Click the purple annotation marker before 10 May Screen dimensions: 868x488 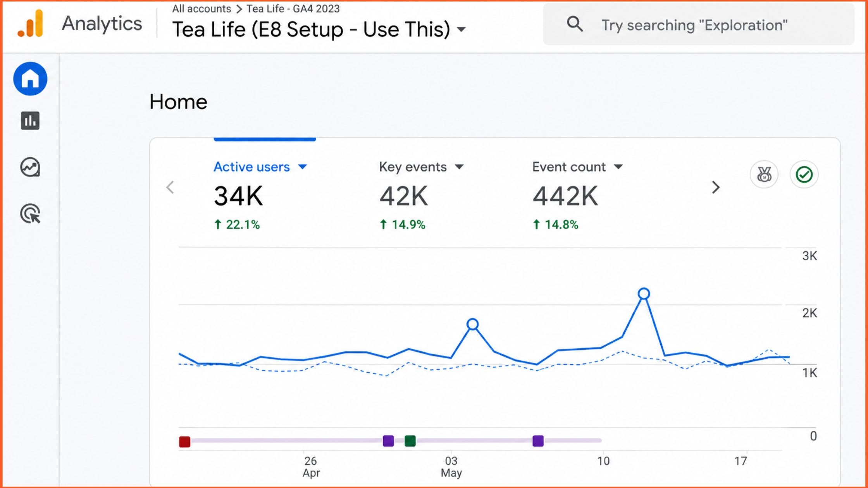point(538,441)
